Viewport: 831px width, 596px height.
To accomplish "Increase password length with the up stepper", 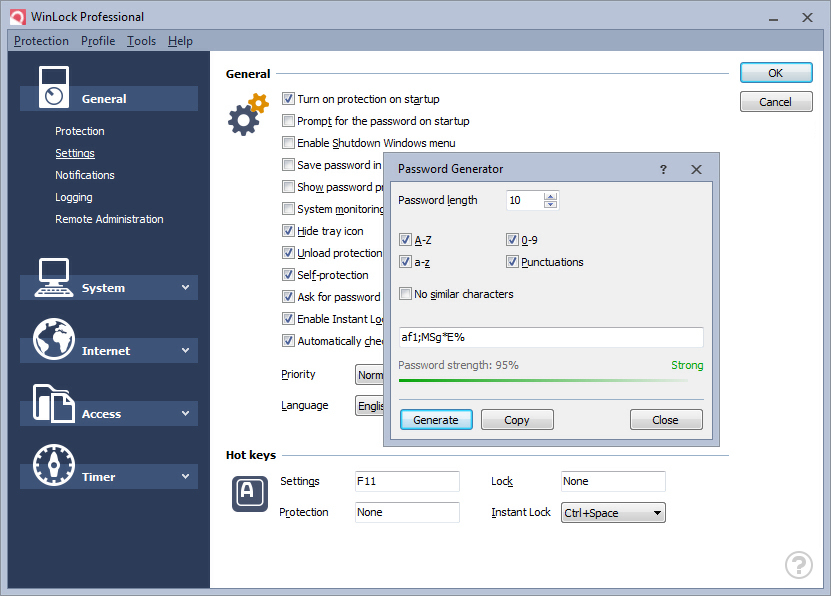I will click(552, 196).
